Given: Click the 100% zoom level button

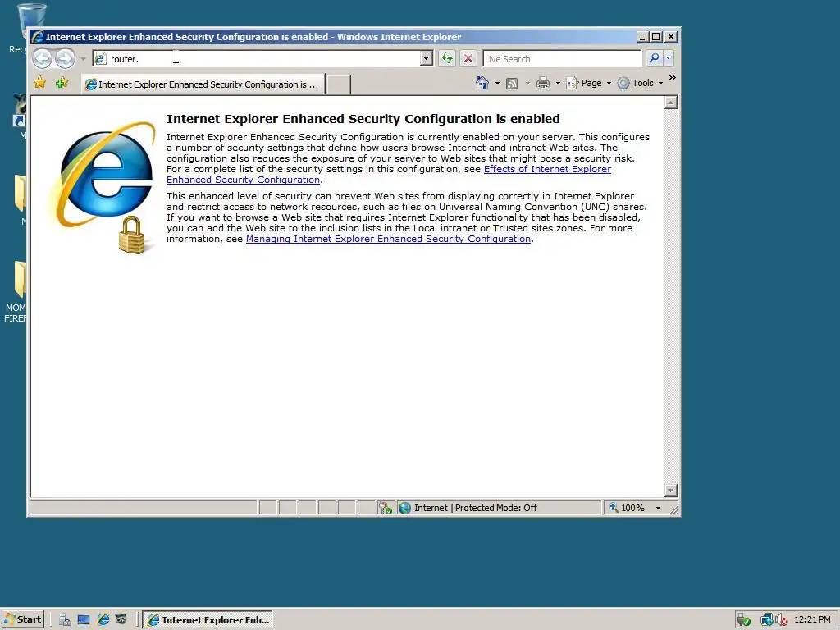Looking at the screenshot, I should pos(627,508).
